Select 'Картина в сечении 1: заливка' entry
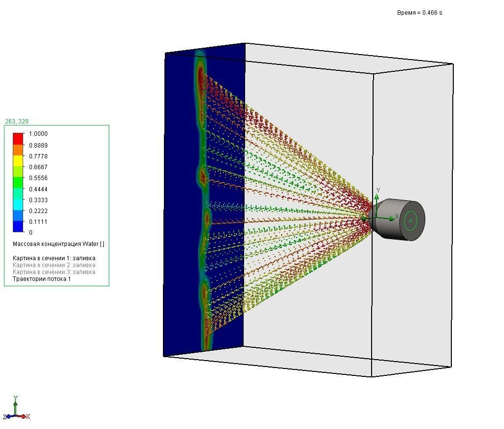Viewport: 504px width, 429px height. (x=54, y=258)
